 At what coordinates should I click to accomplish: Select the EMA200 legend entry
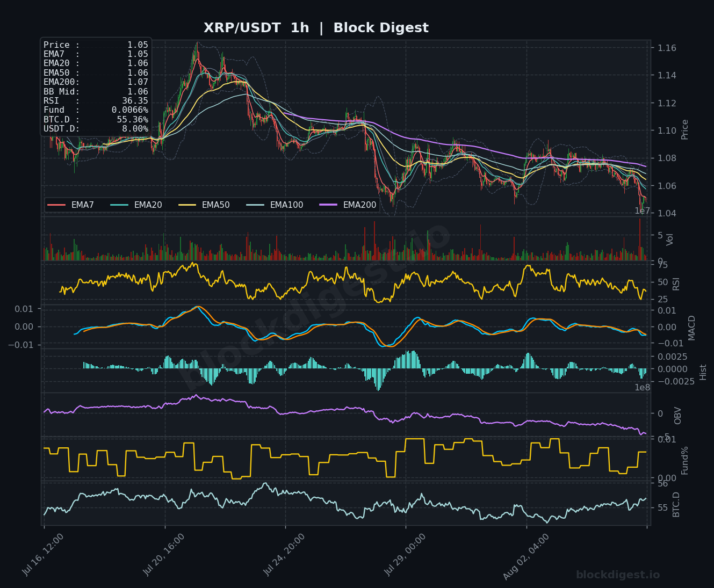pyautogui.click(x=348, y=205)
